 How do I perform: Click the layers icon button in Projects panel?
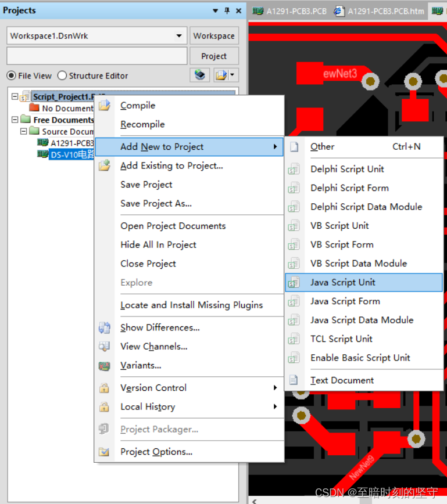pyautogui.click(x=200, y=75)
